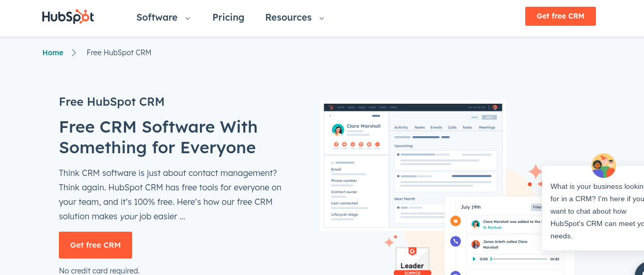Click the Meetings tab in CRM illustration
This screenshot has height=275, width=644.
487,127
